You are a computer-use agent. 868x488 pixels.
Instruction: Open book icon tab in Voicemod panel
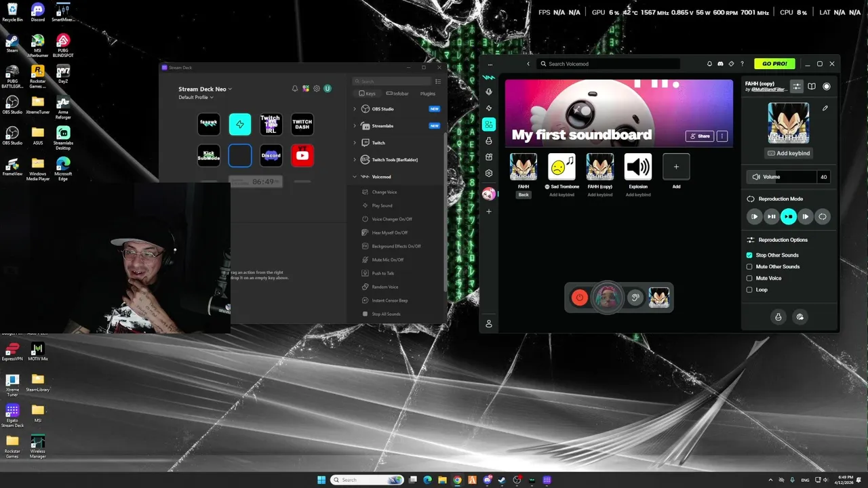[x=812, y=86]
